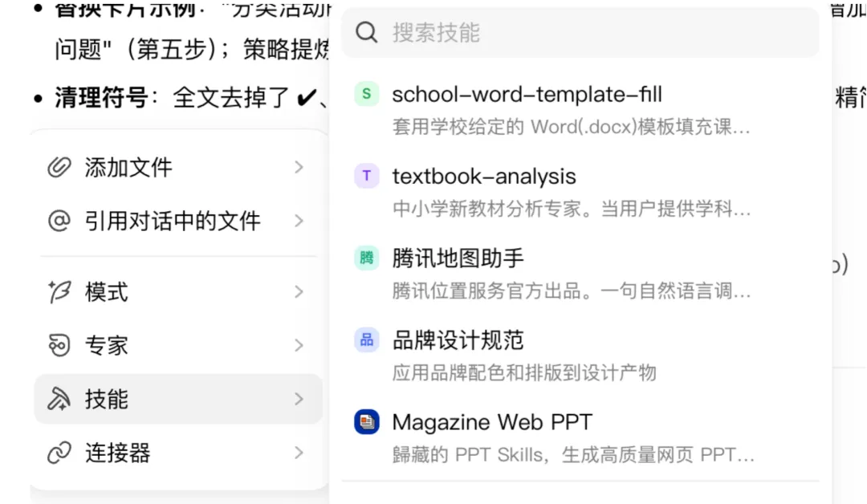Open 引用对话中的文件 menu entry
The width and height of the screenshot is (867, 504).
tap(178, 221)
